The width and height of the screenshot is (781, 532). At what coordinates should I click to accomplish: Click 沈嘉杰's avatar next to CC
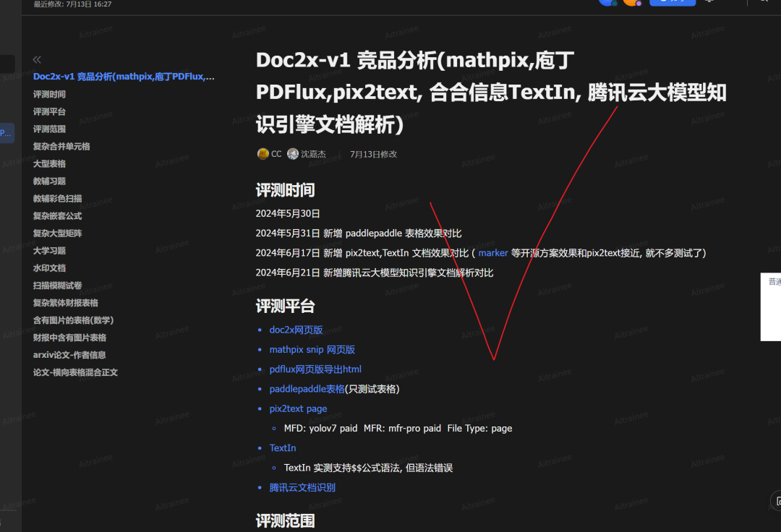point(292,154)
